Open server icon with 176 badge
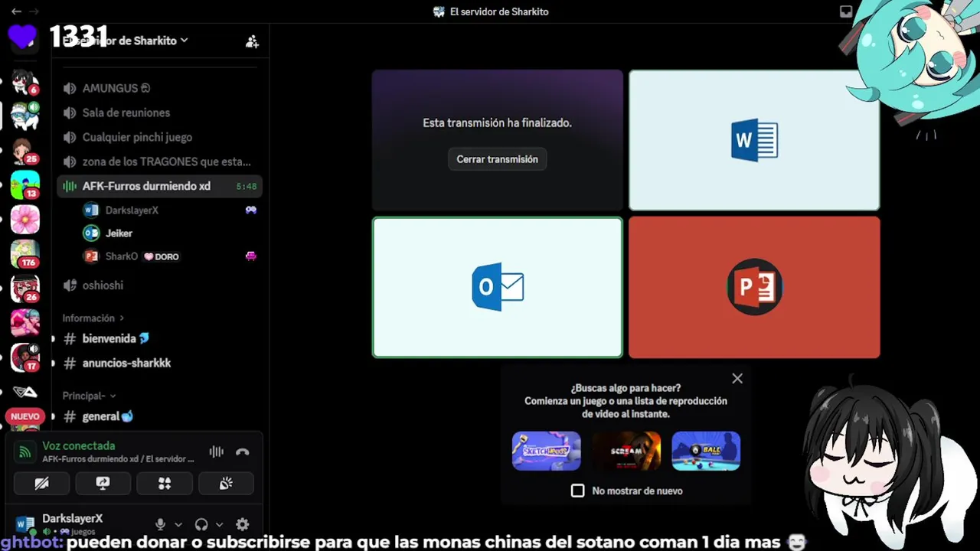This screenshot has width=980, height=551. (24, 254)
